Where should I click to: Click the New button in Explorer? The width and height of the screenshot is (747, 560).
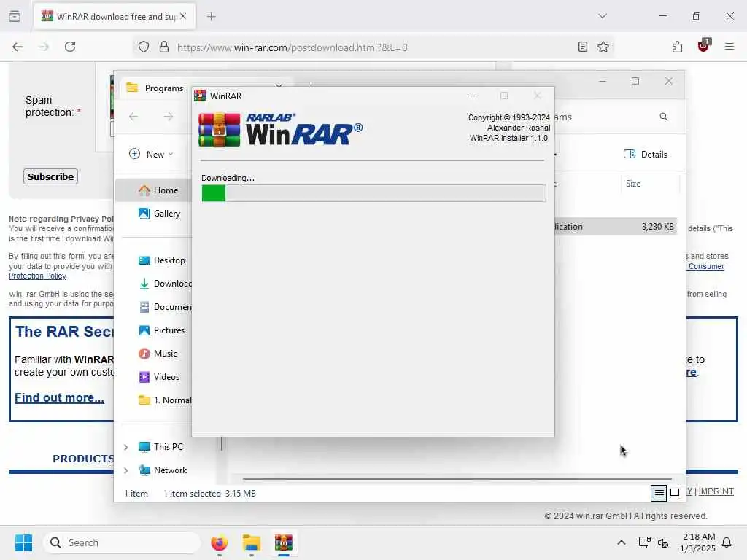point(151,155)
